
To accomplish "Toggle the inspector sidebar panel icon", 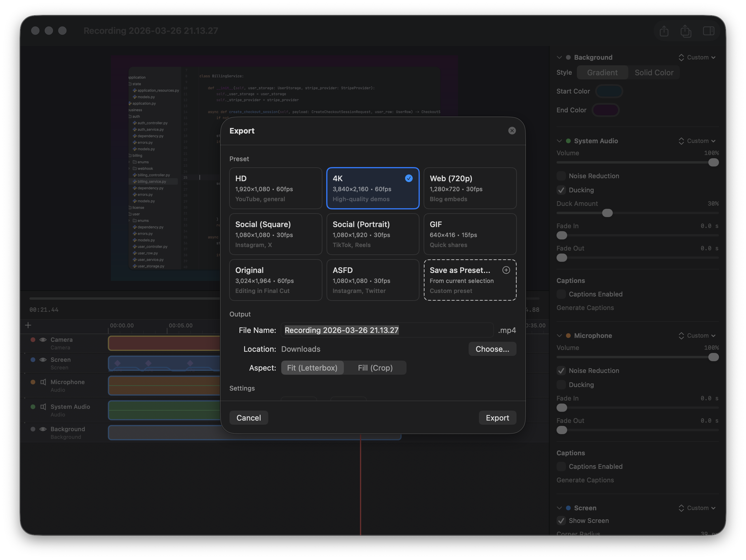I will click(708, 31).
